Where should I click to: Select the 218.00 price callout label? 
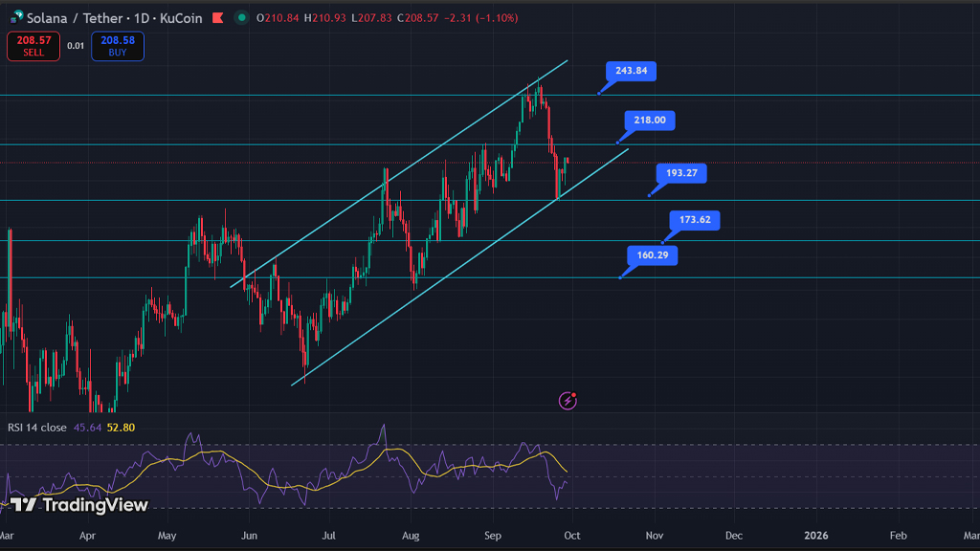(651, 121)
